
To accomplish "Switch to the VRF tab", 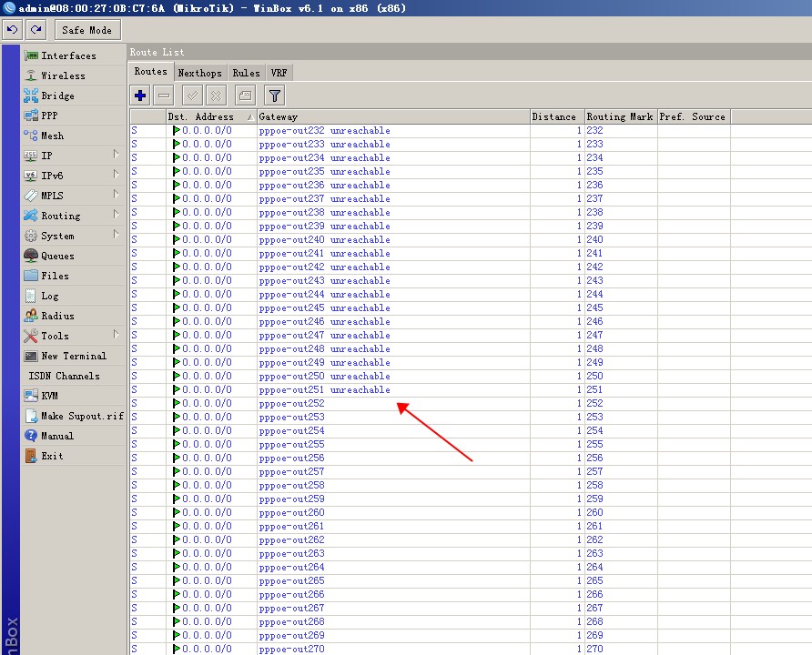I will point(279,73).
